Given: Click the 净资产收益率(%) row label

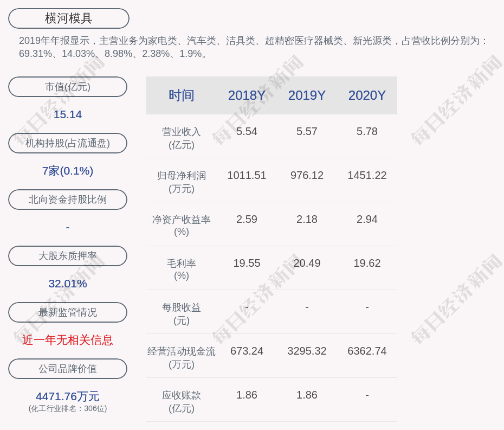Looking at the screenshot, I should (x=182, y=226).
